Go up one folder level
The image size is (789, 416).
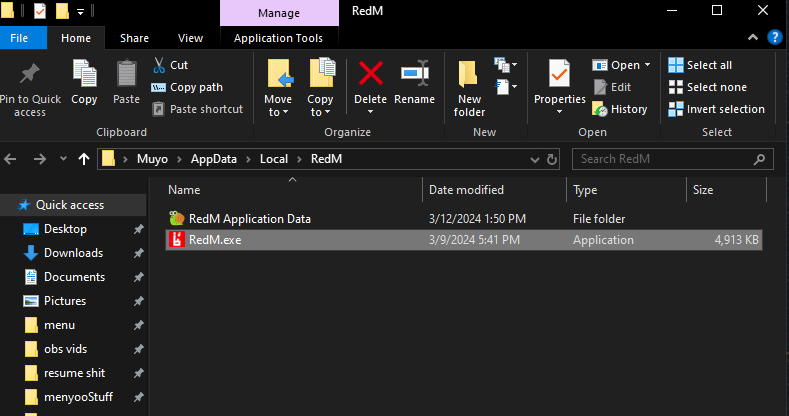(84, 159)
